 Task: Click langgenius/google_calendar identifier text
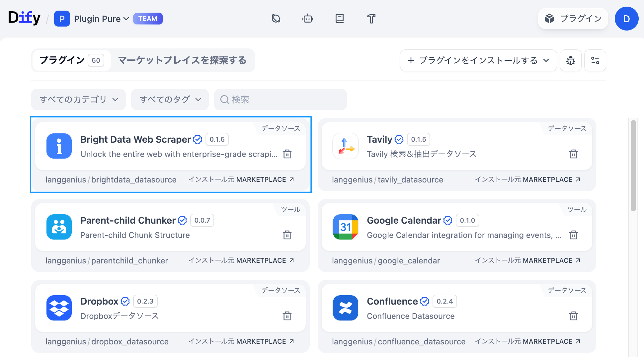click(386, 260)
